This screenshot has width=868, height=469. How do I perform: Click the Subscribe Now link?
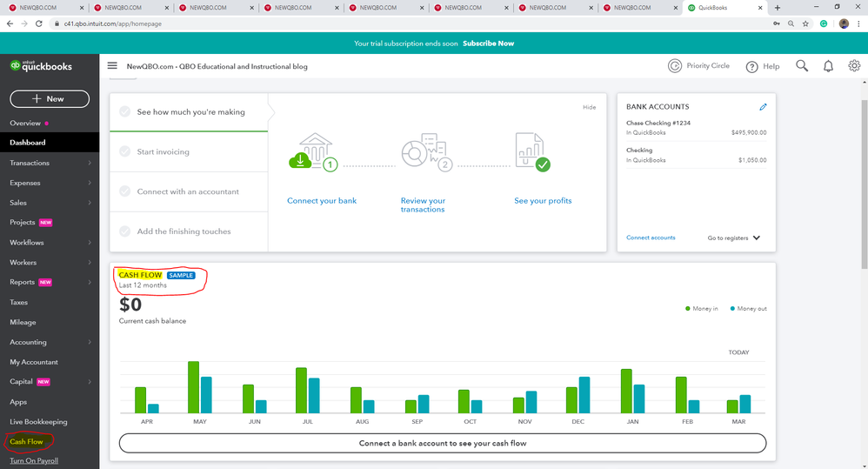click(488, 44)
